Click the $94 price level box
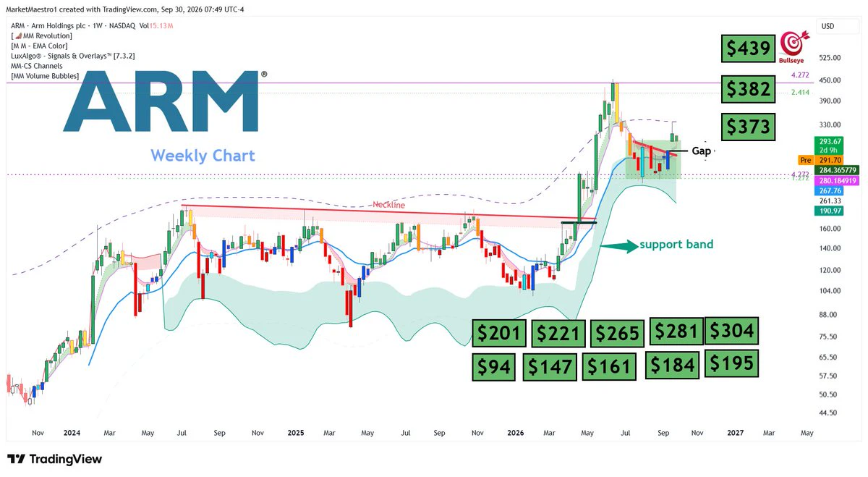868x477 pixels. [x=493, y=366]
